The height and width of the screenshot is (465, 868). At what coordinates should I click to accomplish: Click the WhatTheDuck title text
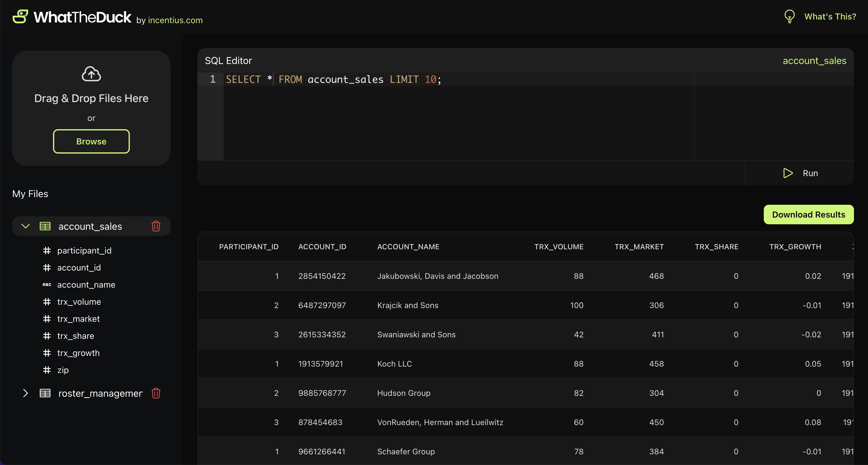(x=82, y=17)
